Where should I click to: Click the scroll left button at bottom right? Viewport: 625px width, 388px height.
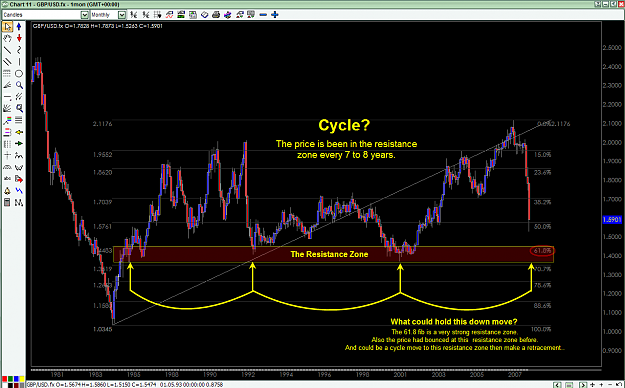(557, 385)
